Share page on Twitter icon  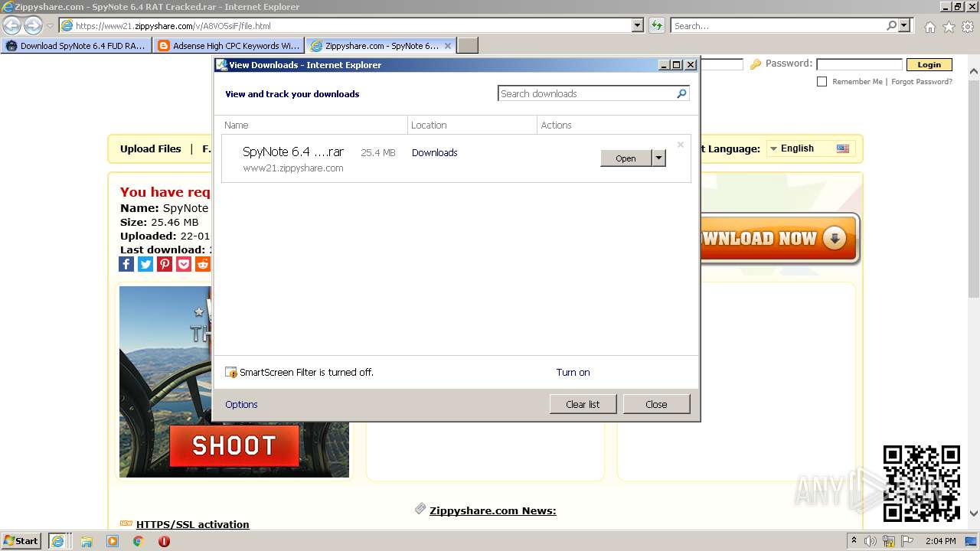point(145,264)
